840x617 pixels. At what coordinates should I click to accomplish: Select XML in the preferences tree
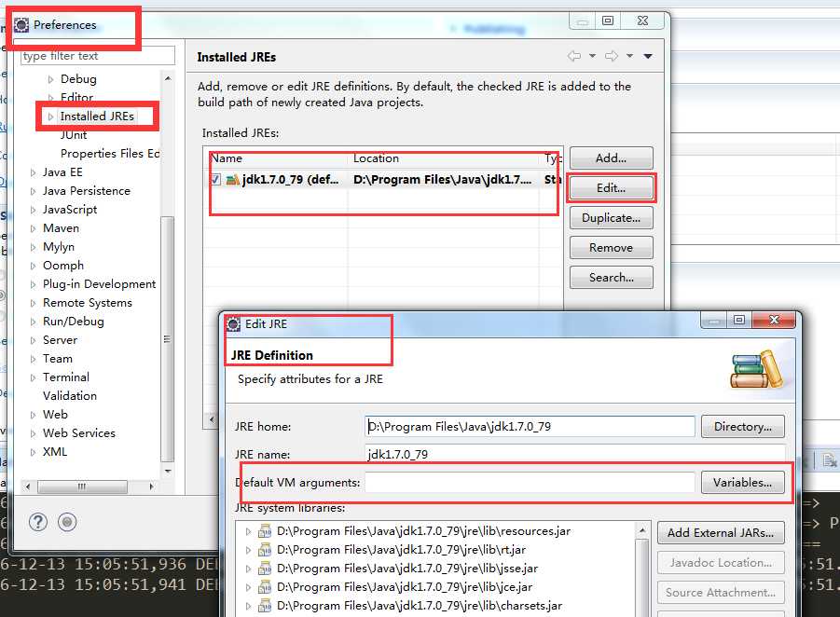[55, 452]
